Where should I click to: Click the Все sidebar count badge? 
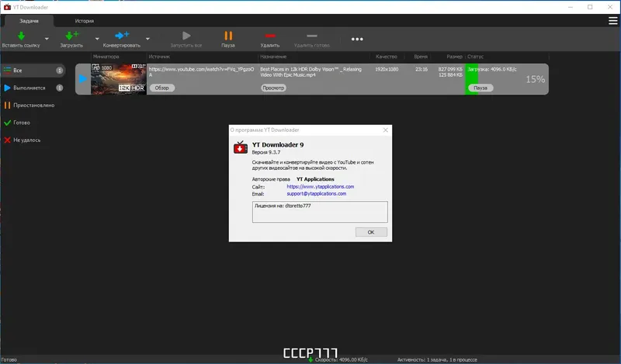(60, 71)
